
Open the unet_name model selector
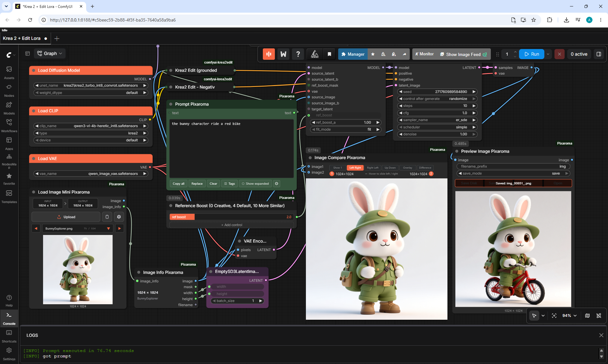91,85
